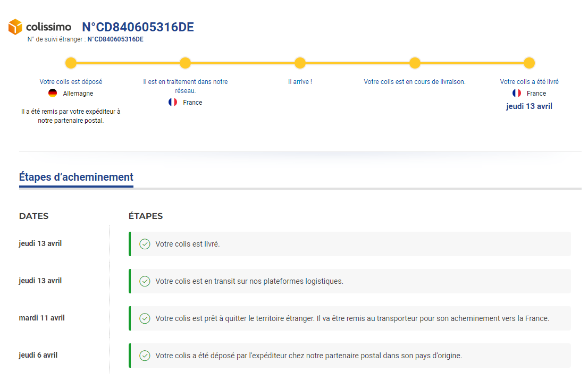Select the first timeline dot 'Votre colis est déposé'
This screenshot has width=588, height=380.
coord(71,63)
